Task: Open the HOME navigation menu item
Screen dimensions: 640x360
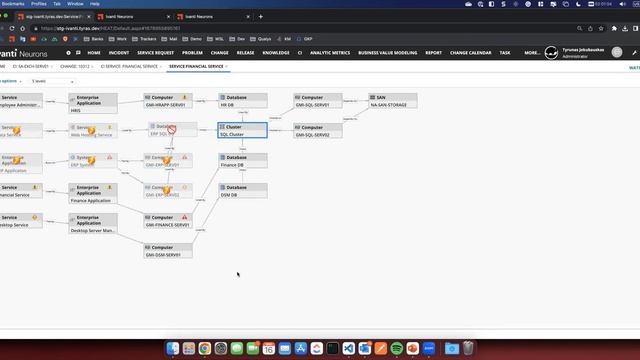Action: (94, 53)
